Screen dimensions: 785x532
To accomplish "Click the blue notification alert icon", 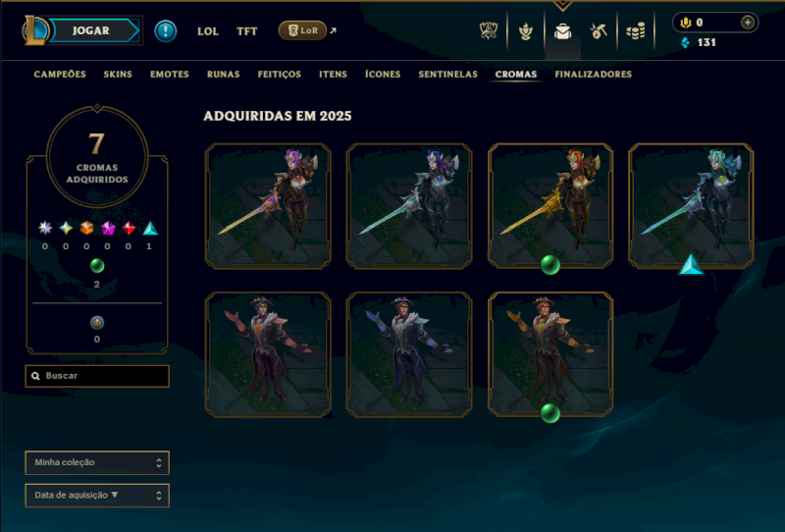I will click(165, 31).
